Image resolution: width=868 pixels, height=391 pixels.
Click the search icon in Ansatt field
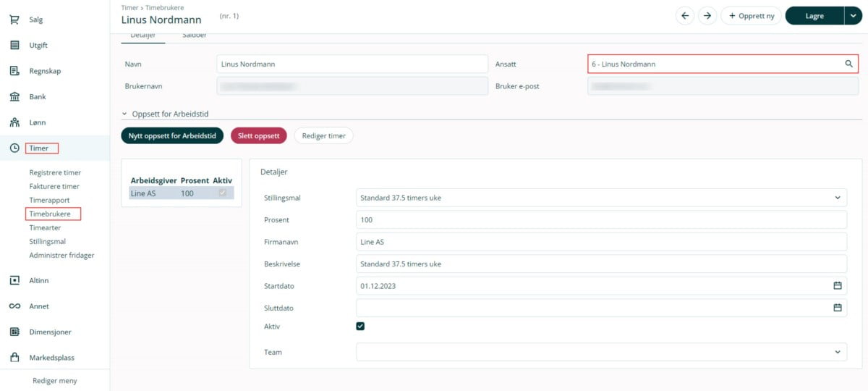coord(848,64)
